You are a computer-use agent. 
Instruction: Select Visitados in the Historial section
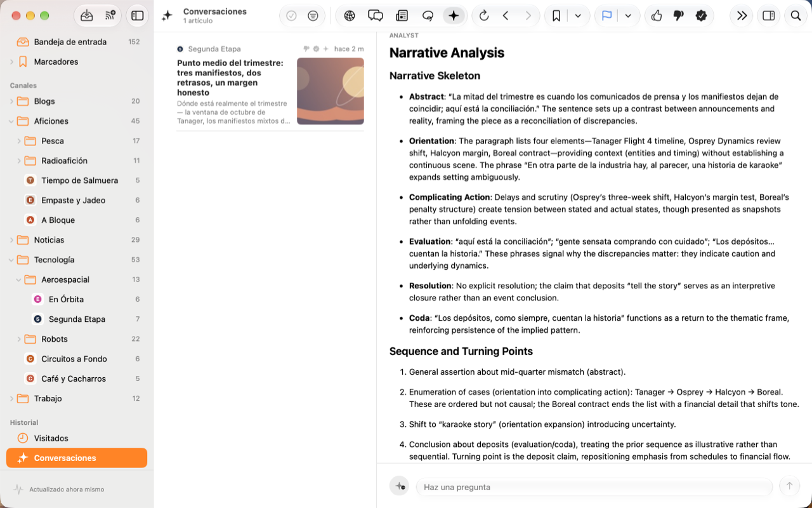click(x=77, y=438)
